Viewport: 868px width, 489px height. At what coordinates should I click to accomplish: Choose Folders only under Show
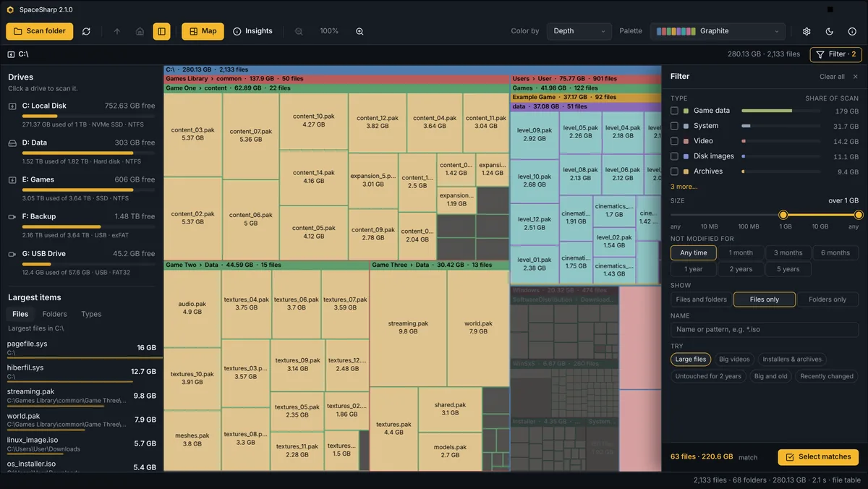click(827, 299)
